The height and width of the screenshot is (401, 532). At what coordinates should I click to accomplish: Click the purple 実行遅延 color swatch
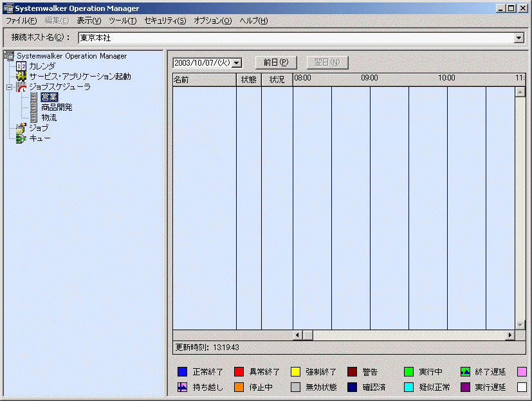[466, 387]
